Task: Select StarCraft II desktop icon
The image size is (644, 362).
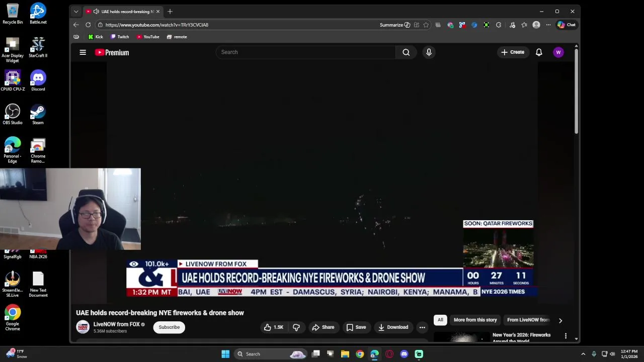Action: (38, 47)
